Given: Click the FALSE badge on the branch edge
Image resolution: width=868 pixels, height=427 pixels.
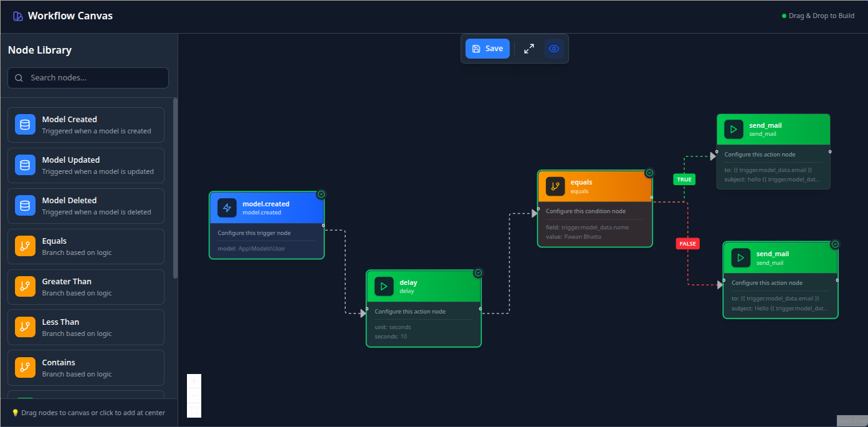Looking at the screenshot, I should click(x=687, y=243).
